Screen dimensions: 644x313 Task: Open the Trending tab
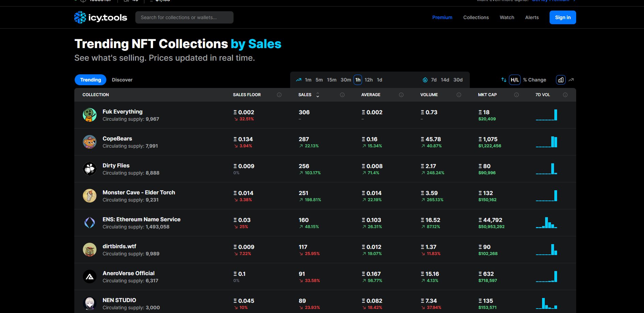91,80
